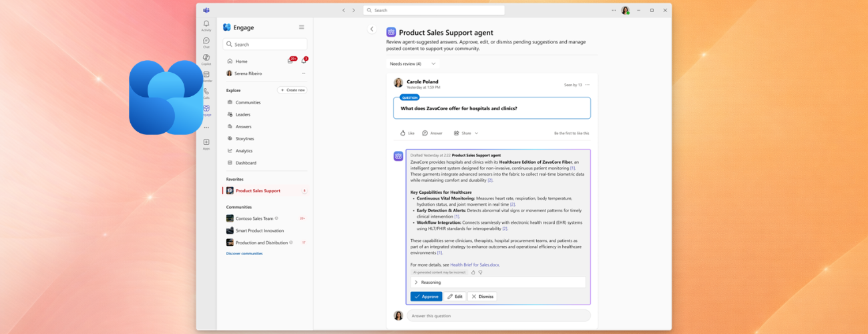Click Carole Poland's avatar
Viewport: 868px width, 334px height.
(x=399, y=83)
